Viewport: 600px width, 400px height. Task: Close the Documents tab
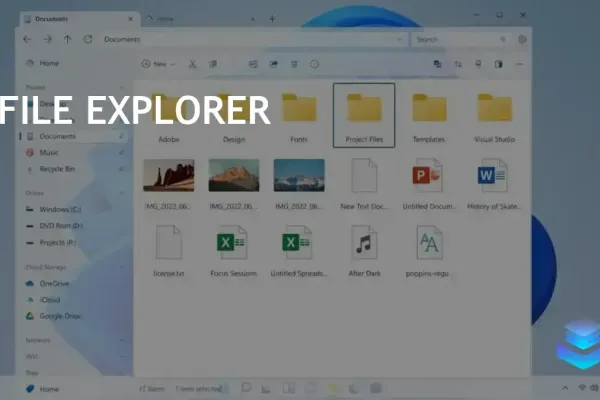pyautogui.click(x=130, y=19)
